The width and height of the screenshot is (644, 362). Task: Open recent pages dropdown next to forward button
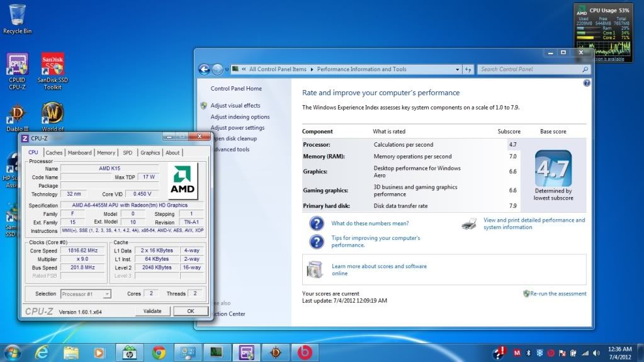[x=227, y=69]
